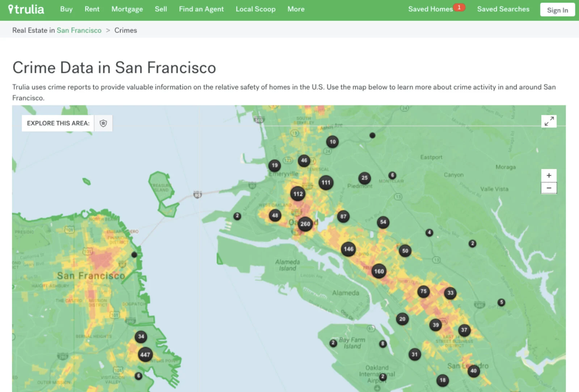
Task: Expand the Mortgage menu
Action: click(127, 9)
